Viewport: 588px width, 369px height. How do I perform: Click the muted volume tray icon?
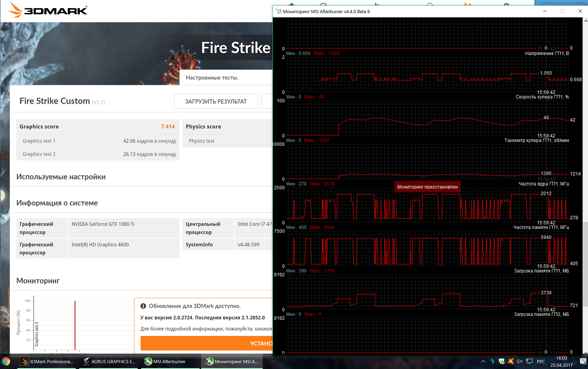click(519, 361)
